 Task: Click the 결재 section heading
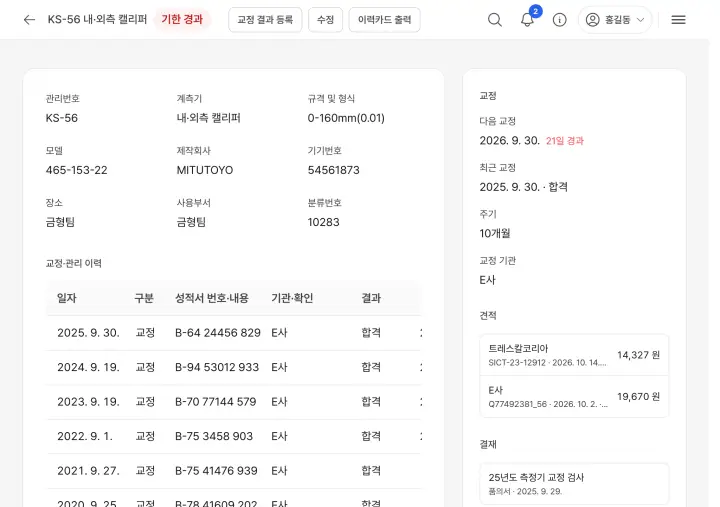pyautogui.click(x=488, y=444)
